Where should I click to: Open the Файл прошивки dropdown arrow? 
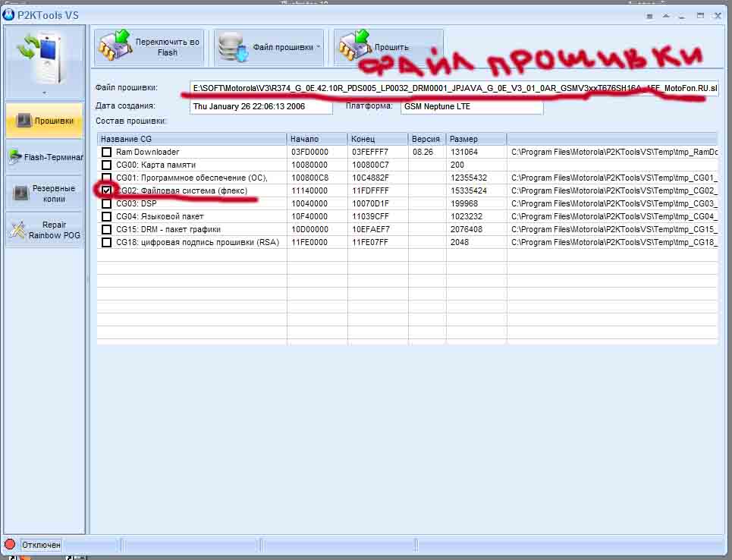319,47
